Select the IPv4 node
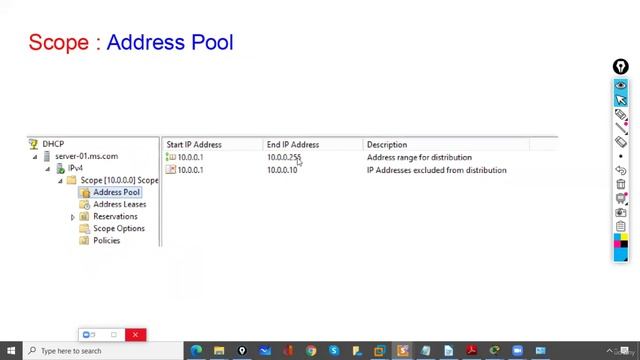Viewport: 640px width, 360px height. pyautogui.click(x=75, y=168)
